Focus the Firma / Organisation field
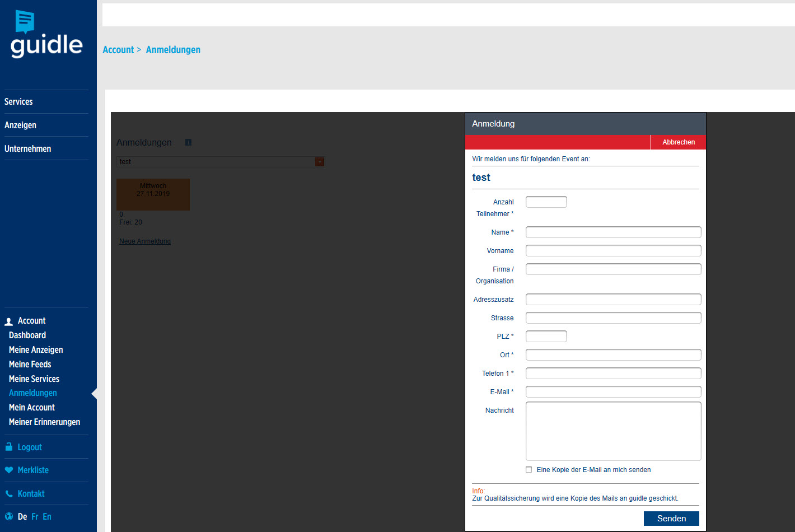 (614, 269)
